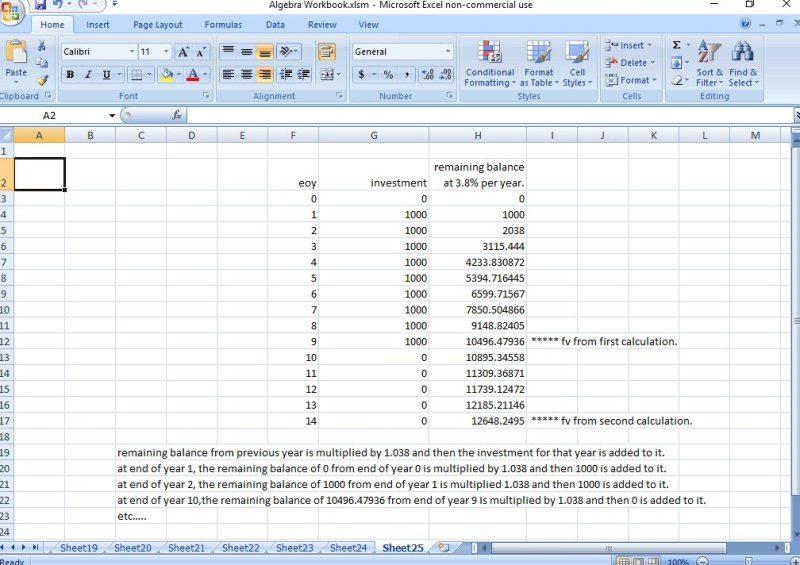Switch to the Page Layout tab
800x565 pixels.
pyautogui.click(x=158, y=24)
